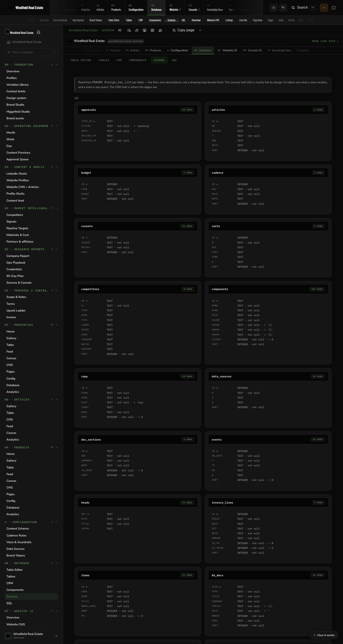Click the Filter navigation input field
This screenshot has width=343, height=644.
(31, 52)
